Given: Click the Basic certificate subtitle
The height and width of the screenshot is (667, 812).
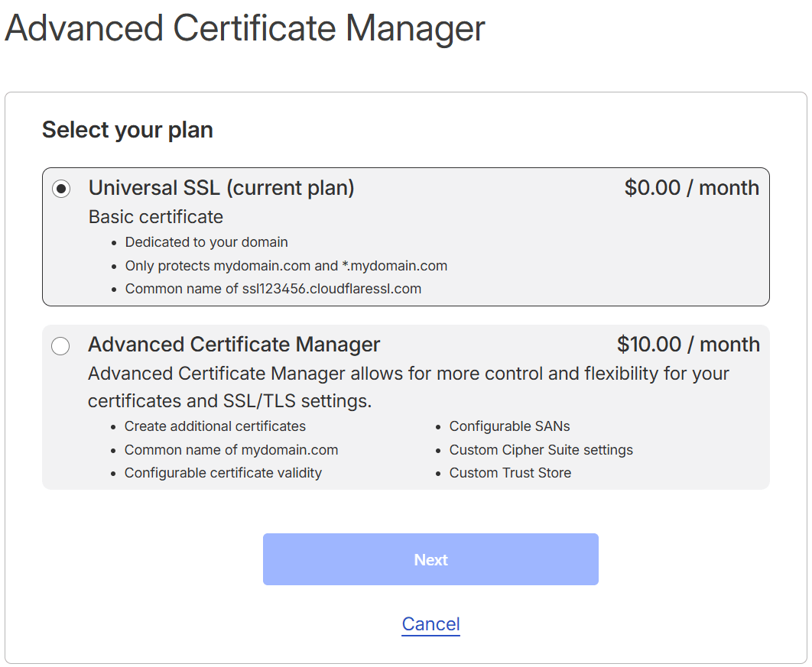Looking at the screenshot, I should [x=155, y=217].
